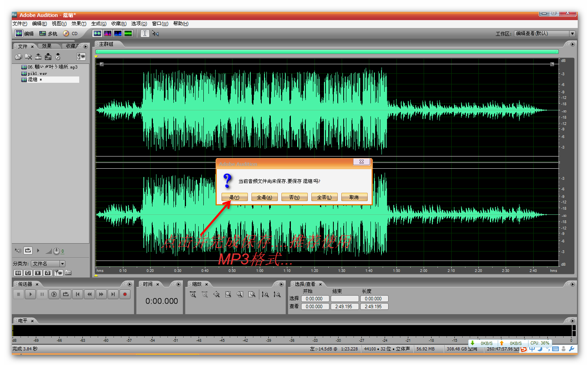
Task: Open the CD view
Action: coord(71,34)
